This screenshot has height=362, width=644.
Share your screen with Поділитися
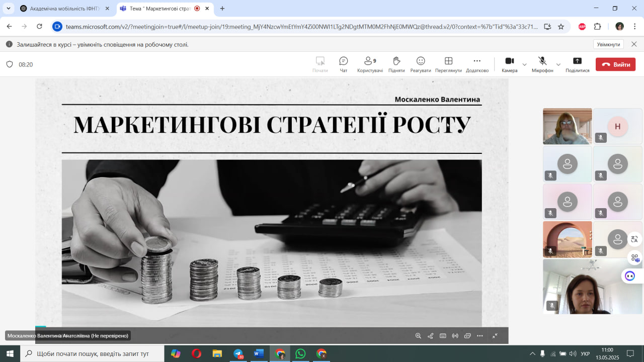point(577,64)
